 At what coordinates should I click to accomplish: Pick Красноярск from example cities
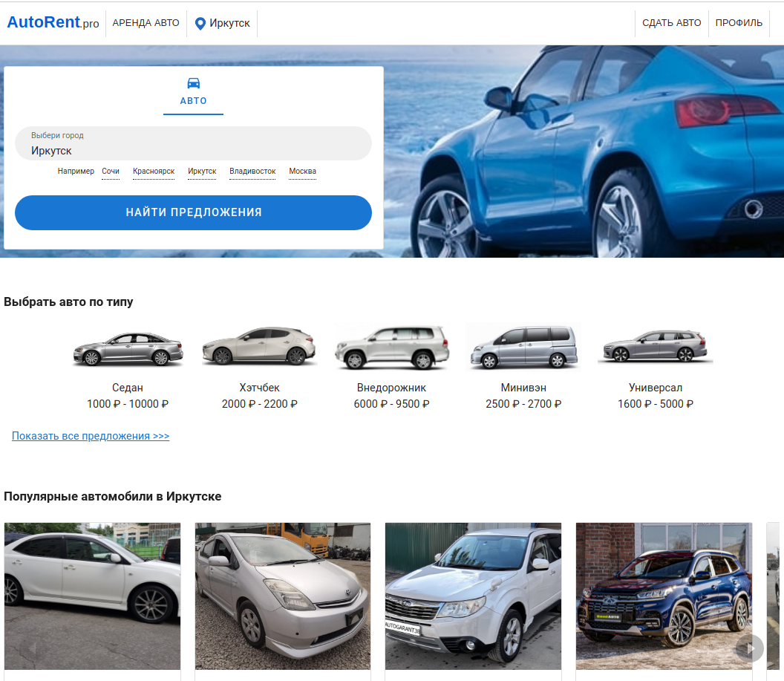154,172
